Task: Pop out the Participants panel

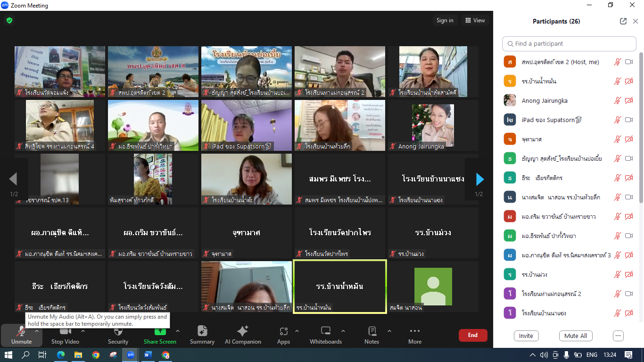Action: (623, 21)
